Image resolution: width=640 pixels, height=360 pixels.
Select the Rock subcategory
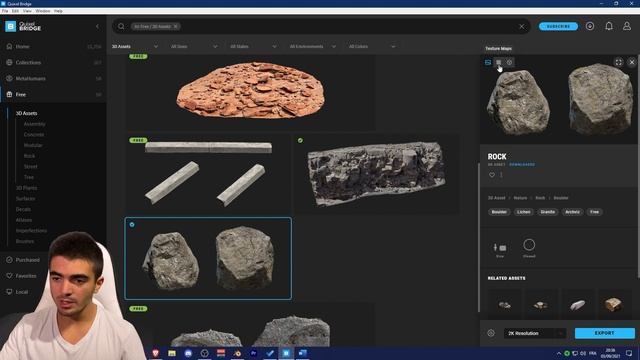[x=29, y=156]
